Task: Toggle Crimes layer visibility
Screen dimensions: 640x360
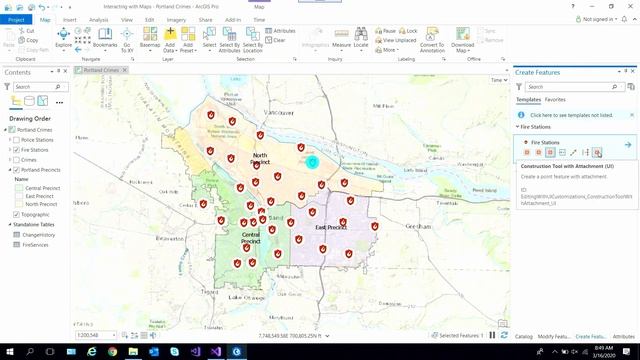Action: (16, 160)
